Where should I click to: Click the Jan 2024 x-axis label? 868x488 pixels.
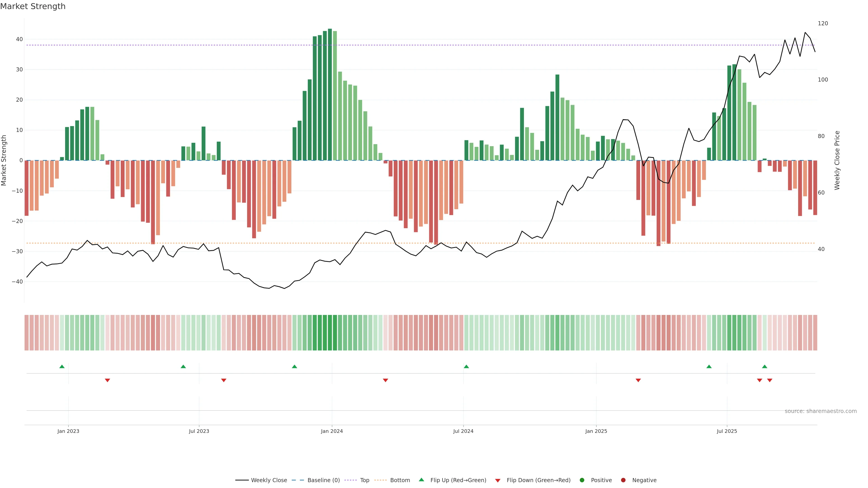(332, 431)
